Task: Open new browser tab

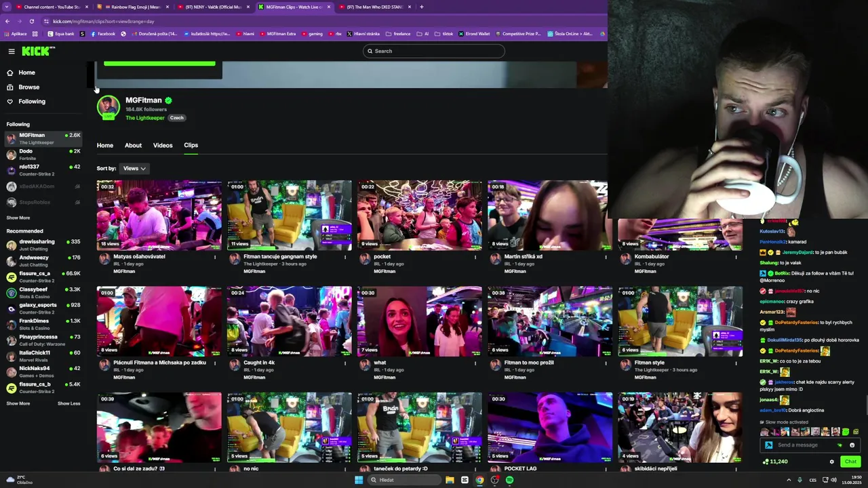Action: [421, 7]
